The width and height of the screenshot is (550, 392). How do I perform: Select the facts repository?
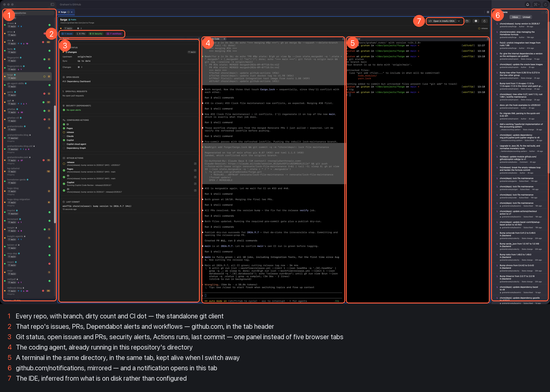tap(28, 50)
